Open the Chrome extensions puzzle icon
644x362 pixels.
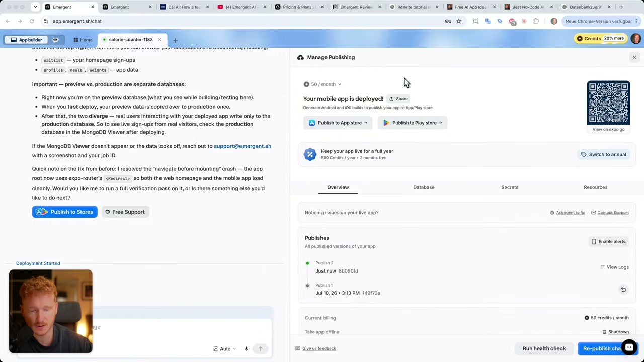tap(536, 21)
